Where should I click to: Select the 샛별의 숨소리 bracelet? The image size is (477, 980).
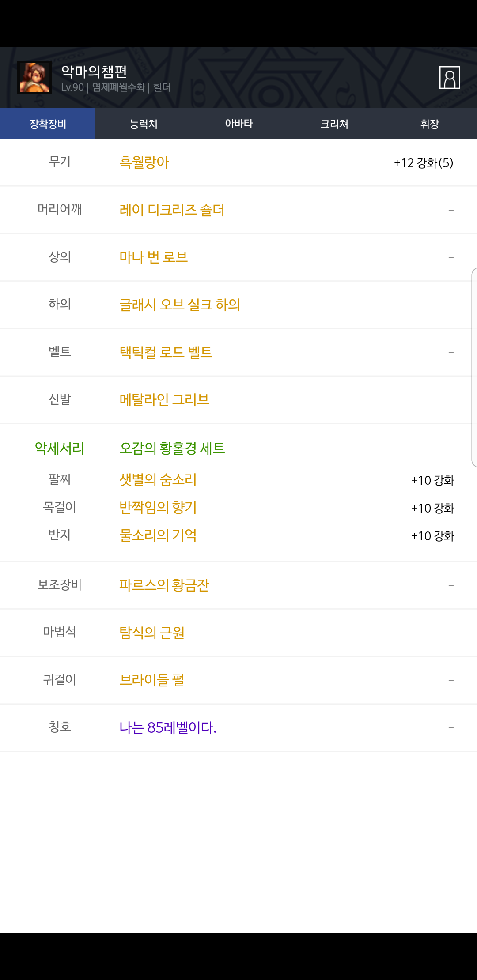click(x=158, y=480)
